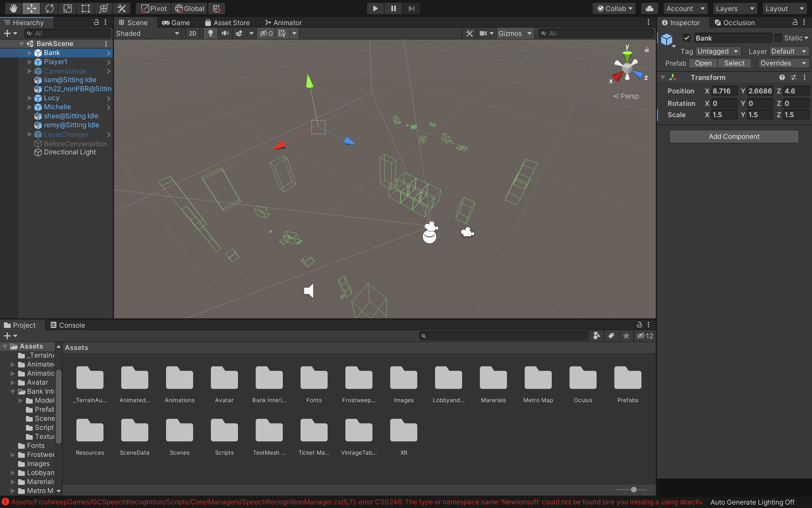The height and width of the screenshot is (508, 812).
Task: Click the Step forward button
Action: tap(411, 8)
